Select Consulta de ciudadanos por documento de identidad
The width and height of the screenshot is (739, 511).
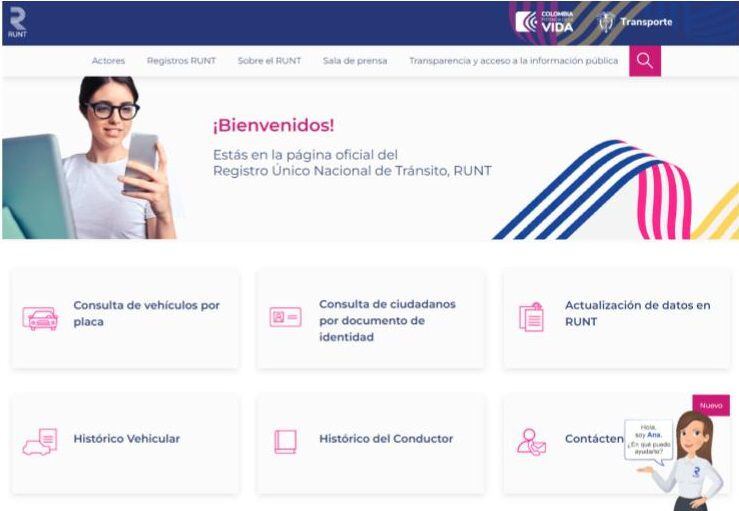(x=370, y=319)
